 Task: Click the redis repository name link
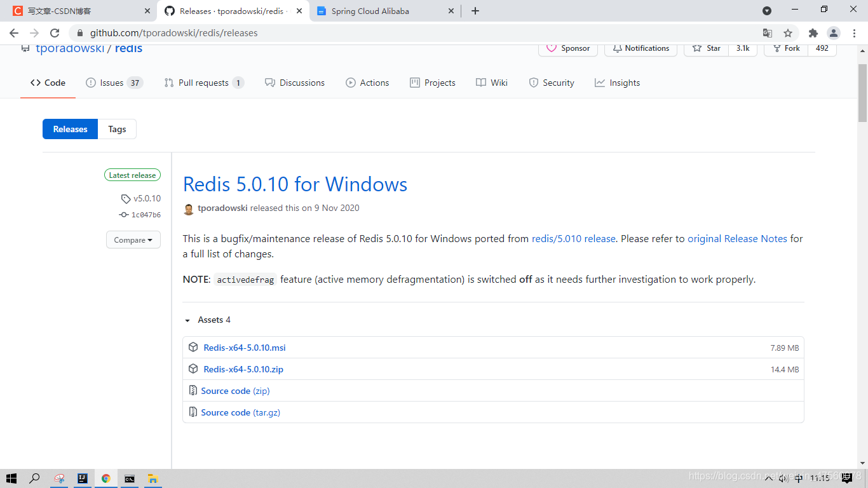128,49
